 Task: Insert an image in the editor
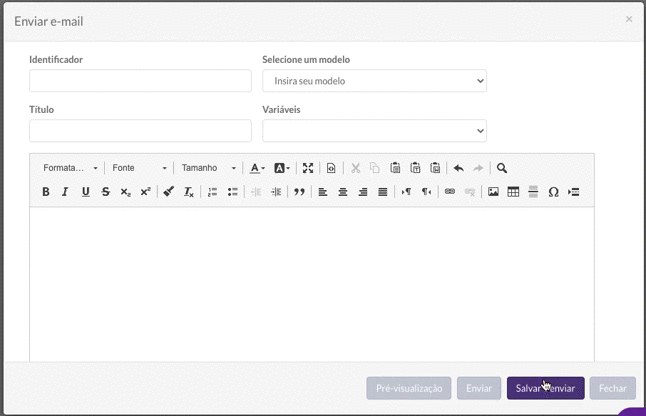coord(493,192)
